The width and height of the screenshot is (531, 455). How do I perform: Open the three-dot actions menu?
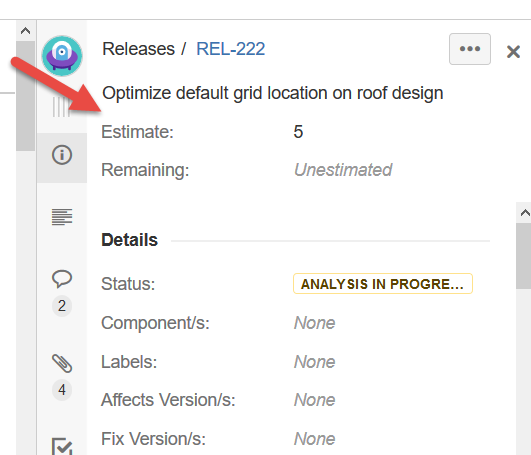click(x=470, y=49)
